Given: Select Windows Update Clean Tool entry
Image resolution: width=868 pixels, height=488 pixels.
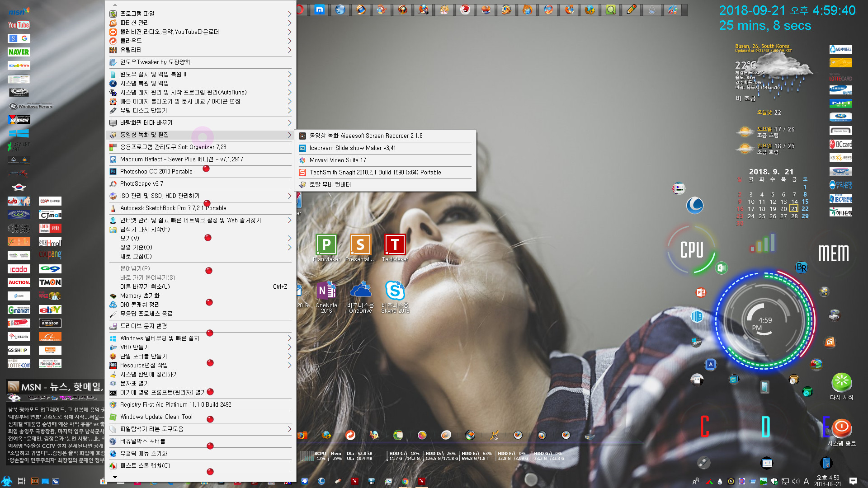Looking at the screenshot, I should pyautogui.click(x=200, y=417).
